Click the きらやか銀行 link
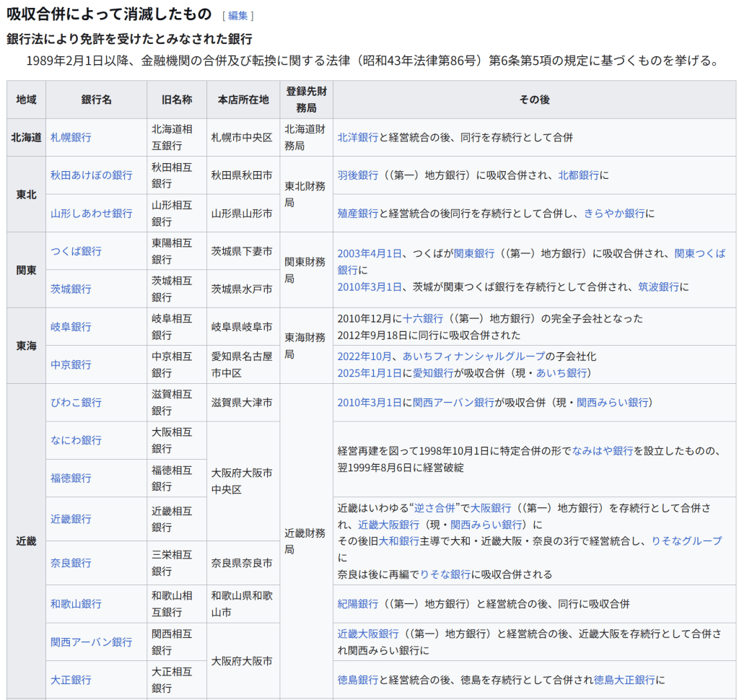 point(614,213)
